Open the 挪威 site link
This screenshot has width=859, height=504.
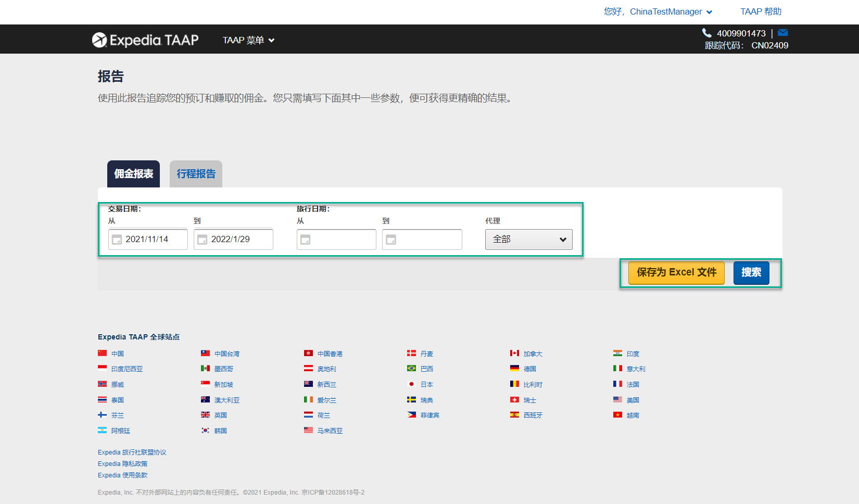point(118,385)
